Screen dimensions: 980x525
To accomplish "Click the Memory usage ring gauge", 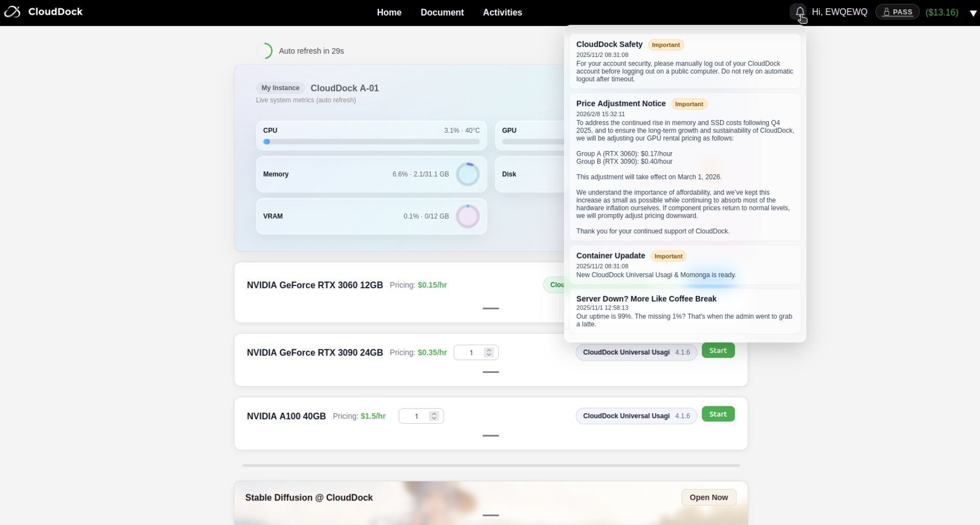I will point(468,175).
